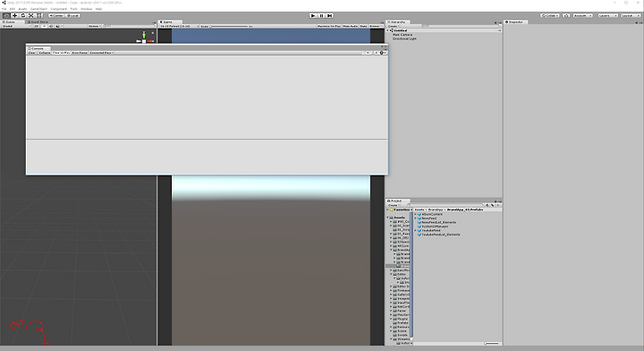Open the Layers dropdown

point(607,15)
